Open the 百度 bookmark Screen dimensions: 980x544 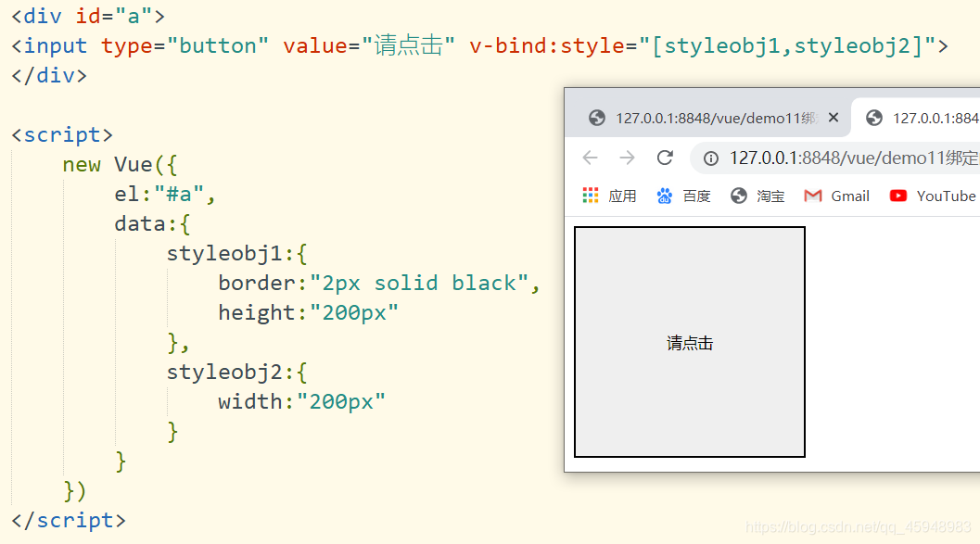point(683,196)
